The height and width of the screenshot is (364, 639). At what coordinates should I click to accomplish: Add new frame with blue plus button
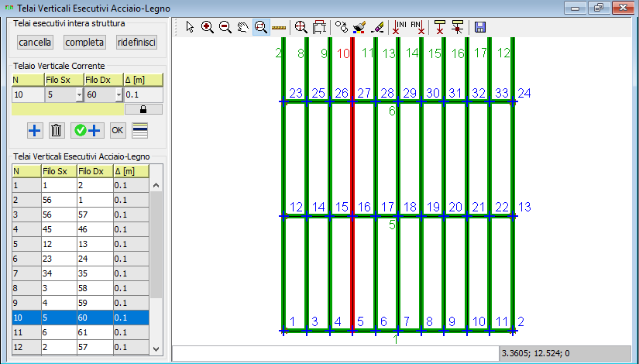coord(35,130)
